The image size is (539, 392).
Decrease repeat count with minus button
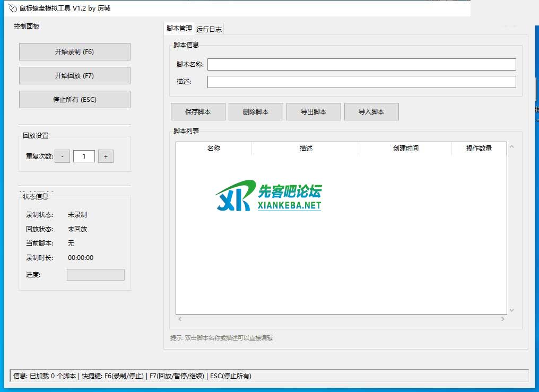point(62,156)
